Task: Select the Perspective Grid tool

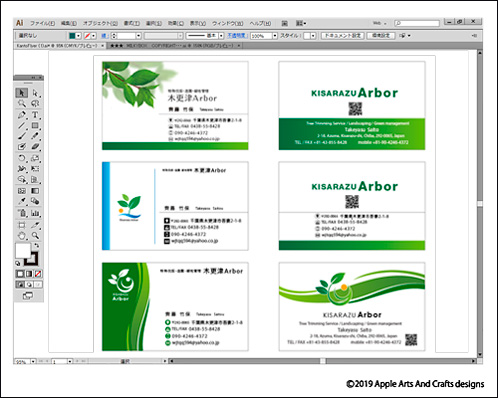Action: [35, 179]
